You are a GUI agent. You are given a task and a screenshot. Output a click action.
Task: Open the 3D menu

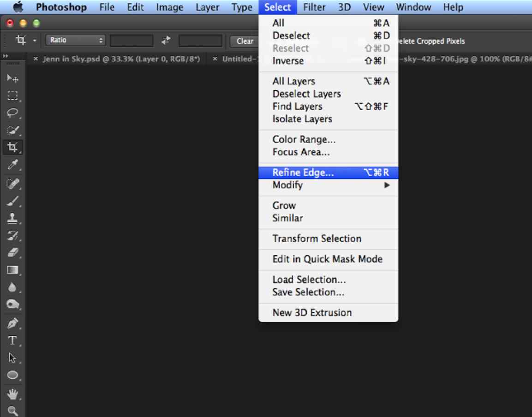pyautogui.click(x=344, y=7)
